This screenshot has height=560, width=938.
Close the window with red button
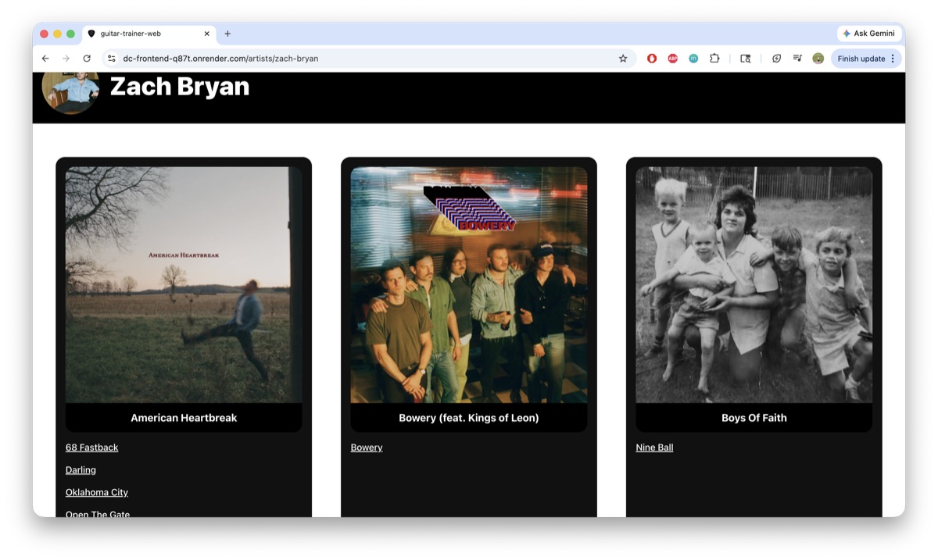coord(45,34)
